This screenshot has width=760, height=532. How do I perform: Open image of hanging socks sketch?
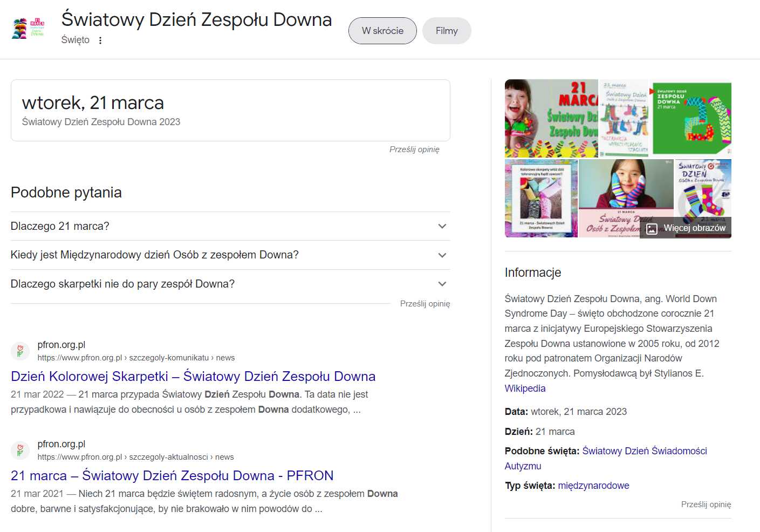pos(624,119)
